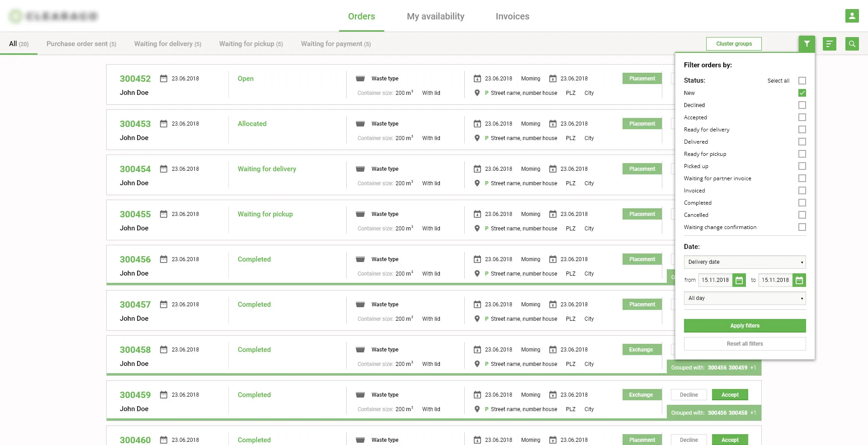The height and width of the screenshot is (445, 868).
Task: Open the sort orders icon
Action: [829, 44]
